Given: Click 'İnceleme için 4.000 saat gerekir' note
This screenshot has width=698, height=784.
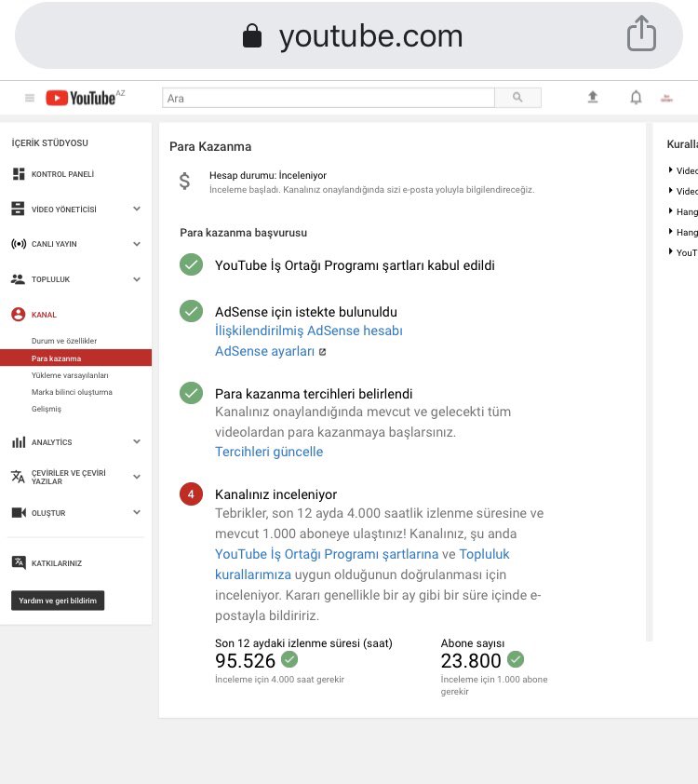Looking at the screenshot, I should coord(279,680).
